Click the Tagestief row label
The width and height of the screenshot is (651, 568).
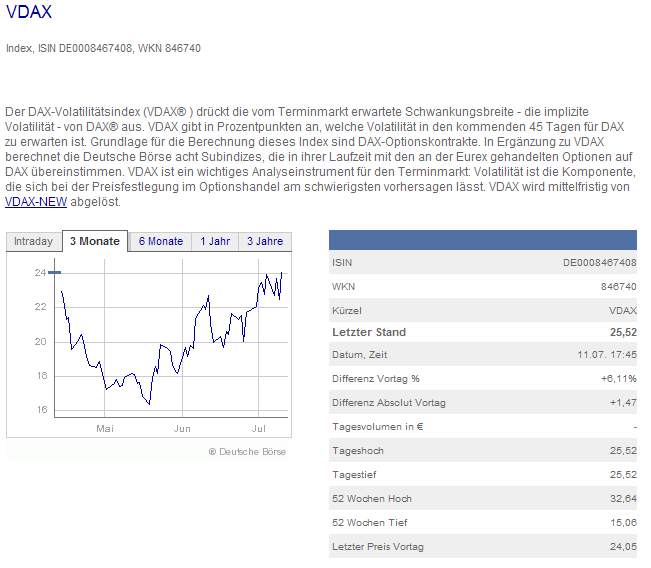[354, 475]
